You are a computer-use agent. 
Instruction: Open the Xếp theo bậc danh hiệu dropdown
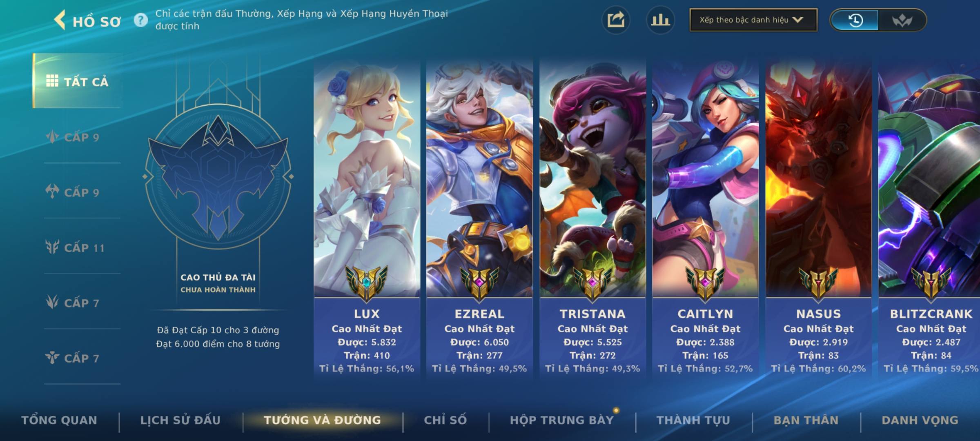pos(753,20)
